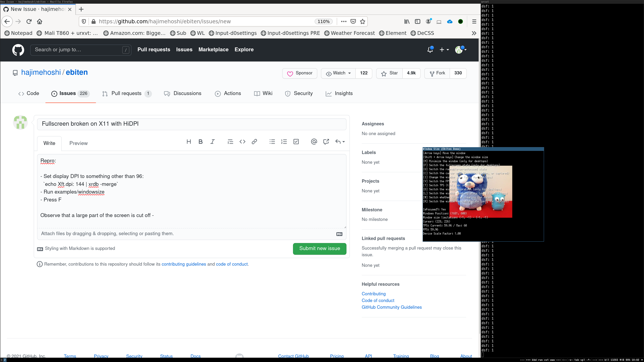644x362 pixels.
Task: Mention a user with the @ icon
Action: [314, 142]
